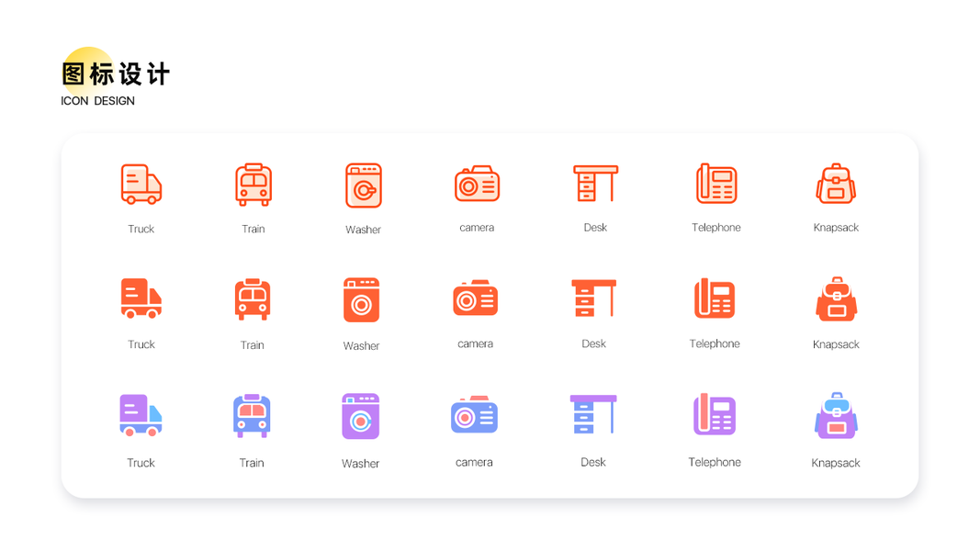Select the solid orange Desk icon
Image resolution: width=980 pixels, height=551 pixels.
[x=593, y=298]
